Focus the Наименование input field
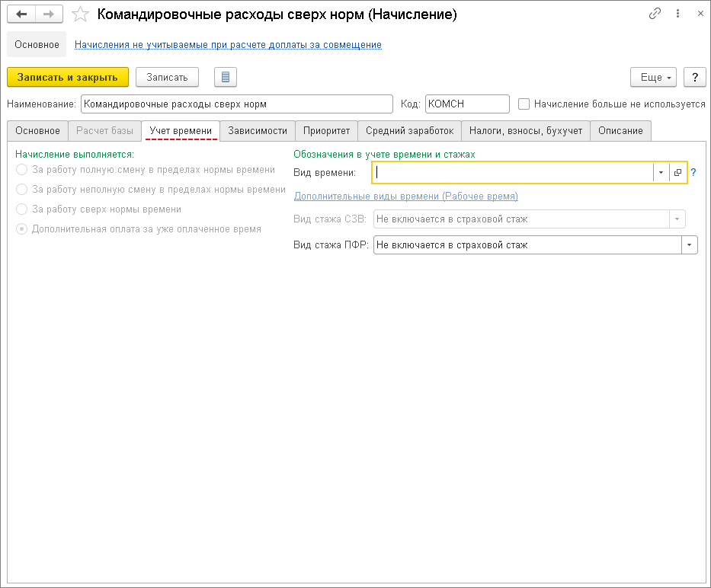 point(237,104)
